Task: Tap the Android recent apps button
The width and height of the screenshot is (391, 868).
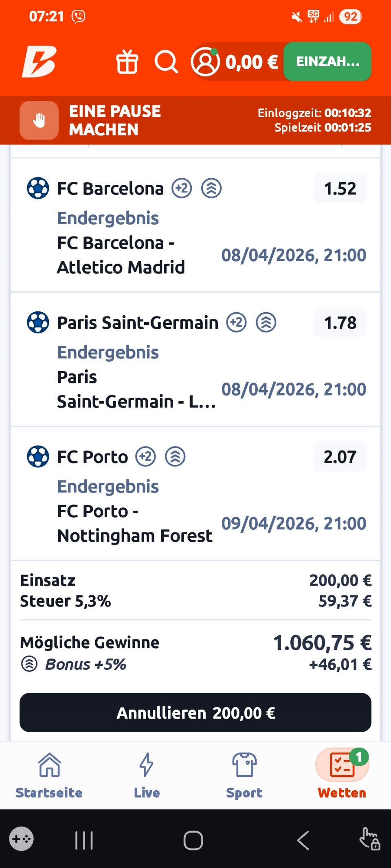Action: click(x=84, y=840)
